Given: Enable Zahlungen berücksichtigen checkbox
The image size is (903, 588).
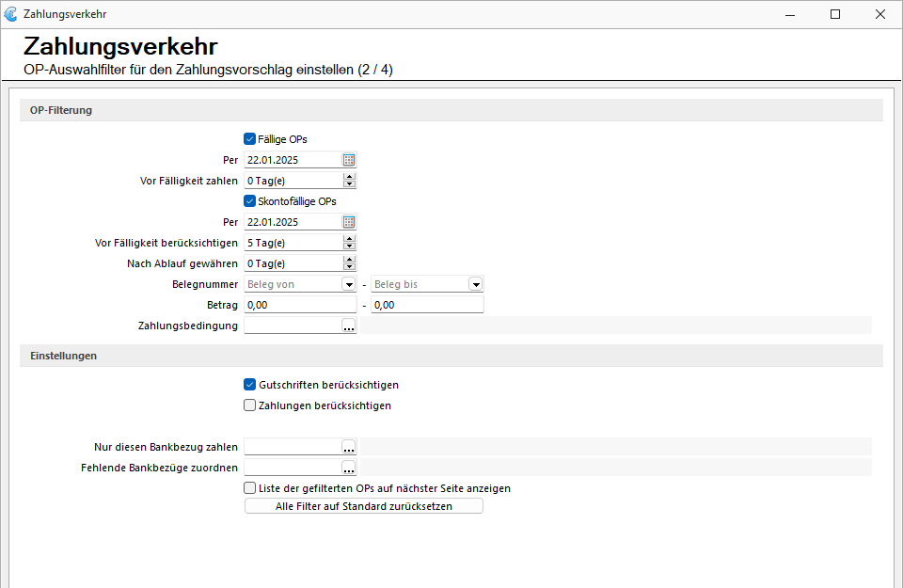Looking at the screenshot, I should (249, 405).
